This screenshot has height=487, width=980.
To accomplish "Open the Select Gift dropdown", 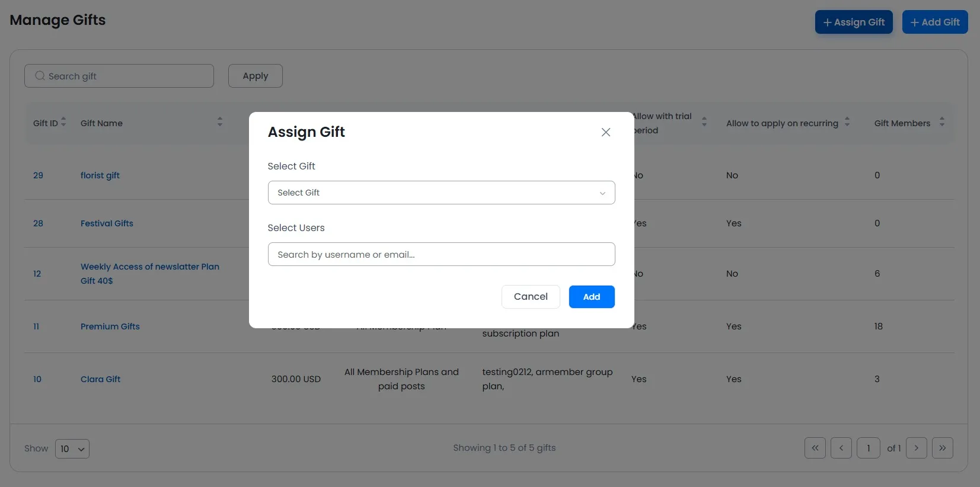I will (x=441, y=193).
